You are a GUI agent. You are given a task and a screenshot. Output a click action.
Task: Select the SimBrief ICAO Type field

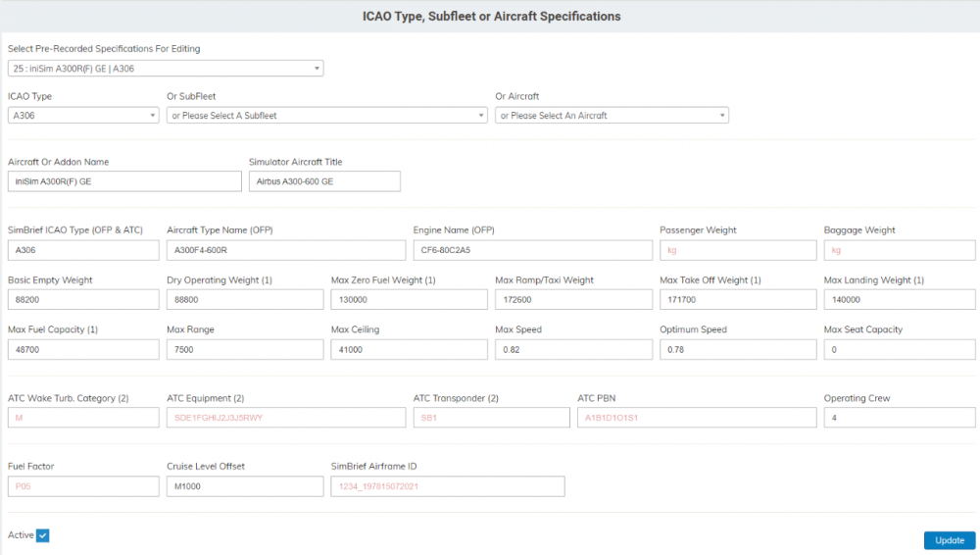click(x=83, y=250)
